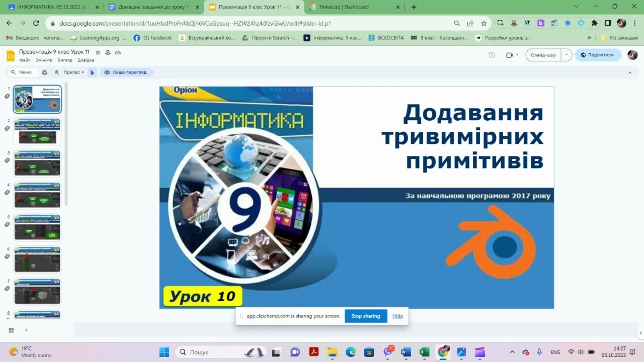Open the purple 'b' extension
This screenshot has width=644, height=362.
541,23
